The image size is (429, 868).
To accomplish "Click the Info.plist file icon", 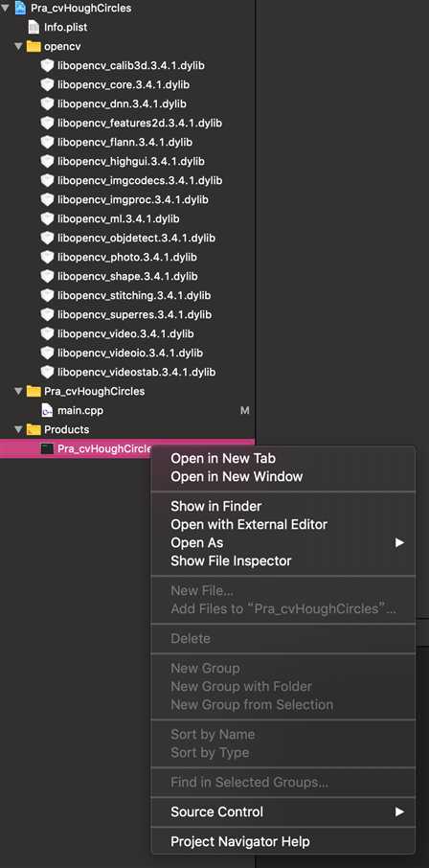I will 34,27.
